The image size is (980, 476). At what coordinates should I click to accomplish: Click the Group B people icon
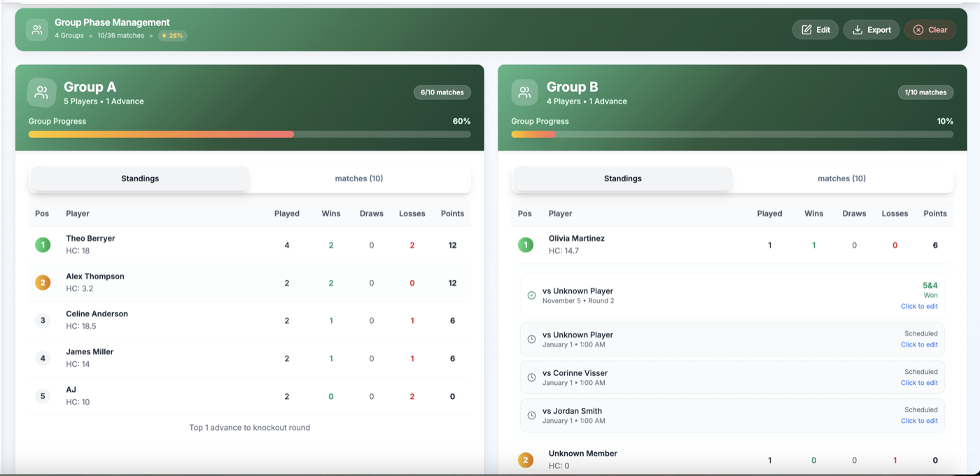click(x=524, y=92)
